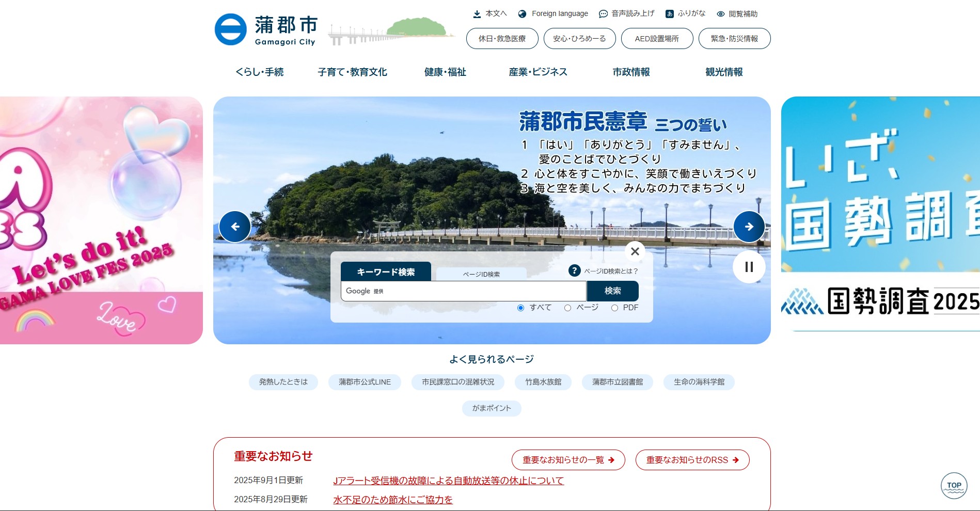Go to next slide with right arrow
The height and width of the screenshot is (511, 980).
[x=749, y=227]
